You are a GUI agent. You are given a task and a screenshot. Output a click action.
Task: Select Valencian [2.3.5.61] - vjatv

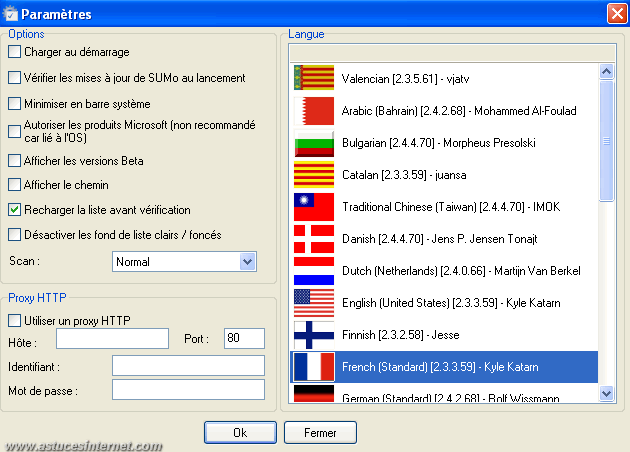(x=444, y=79)
